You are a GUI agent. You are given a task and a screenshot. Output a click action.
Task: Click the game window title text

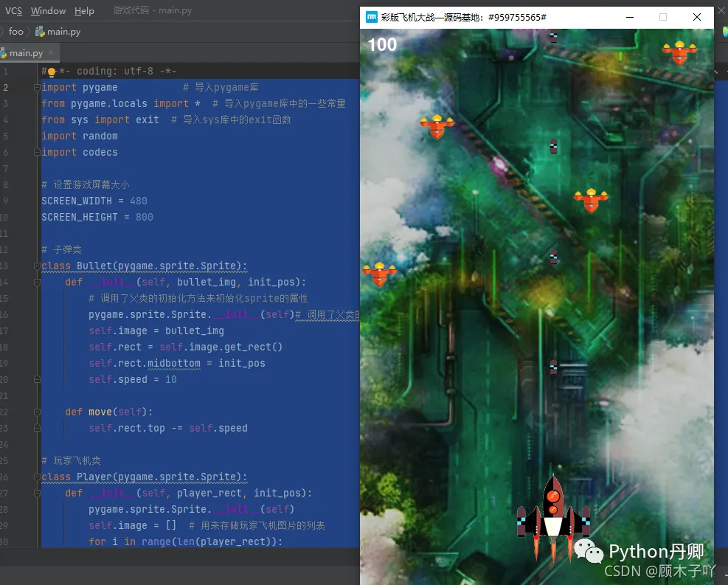[x=463, y=17]
